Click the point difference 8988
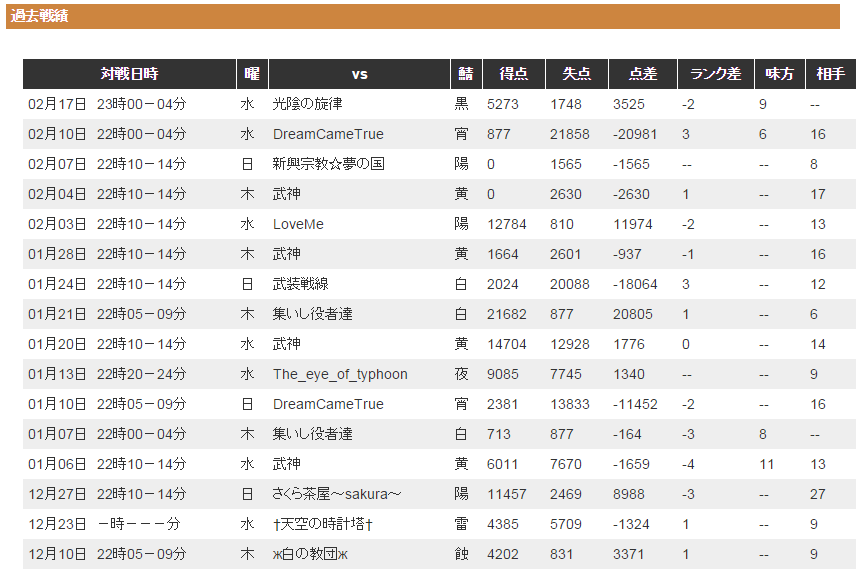863x578 pixels. tap(629, 494)
